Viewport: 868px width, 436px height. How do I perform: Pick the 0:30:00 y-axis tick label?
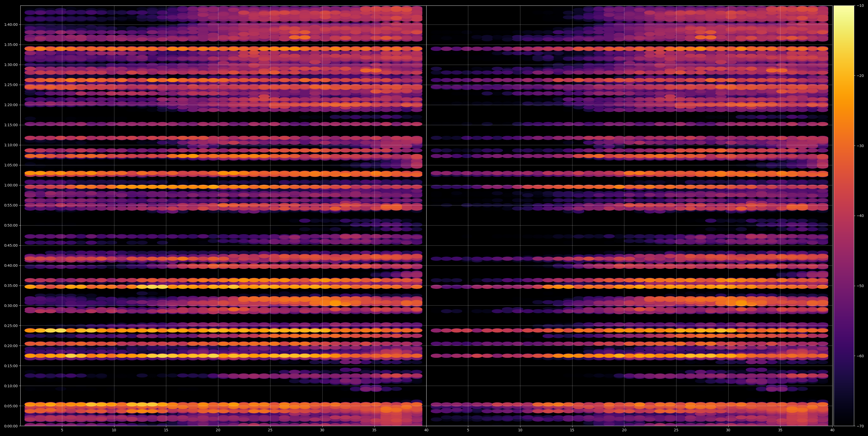11,306
